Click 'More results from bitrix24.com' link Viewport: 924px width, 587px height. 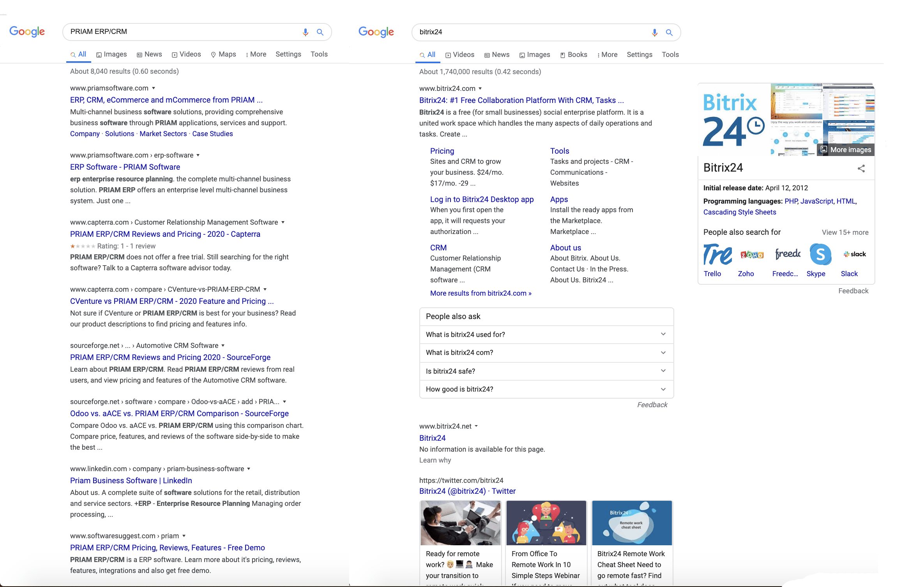tap(480, 293)
